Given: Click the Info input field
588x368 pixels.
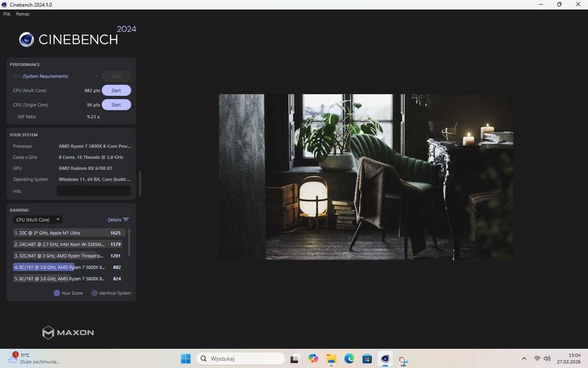Looking at the screenshot, I should 93,191.
